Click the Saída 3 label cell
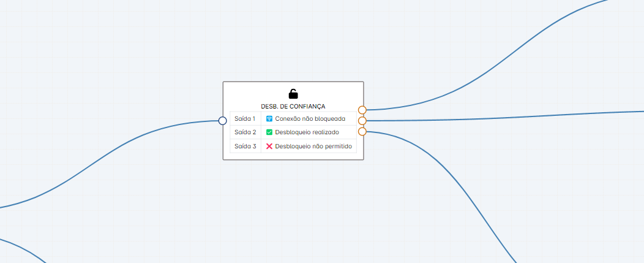 [245, 147]
